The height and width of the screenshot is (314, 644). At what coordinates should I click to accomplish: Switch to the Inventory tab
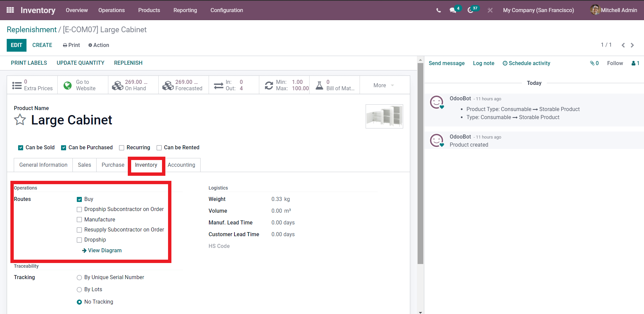tap(146, 165)
